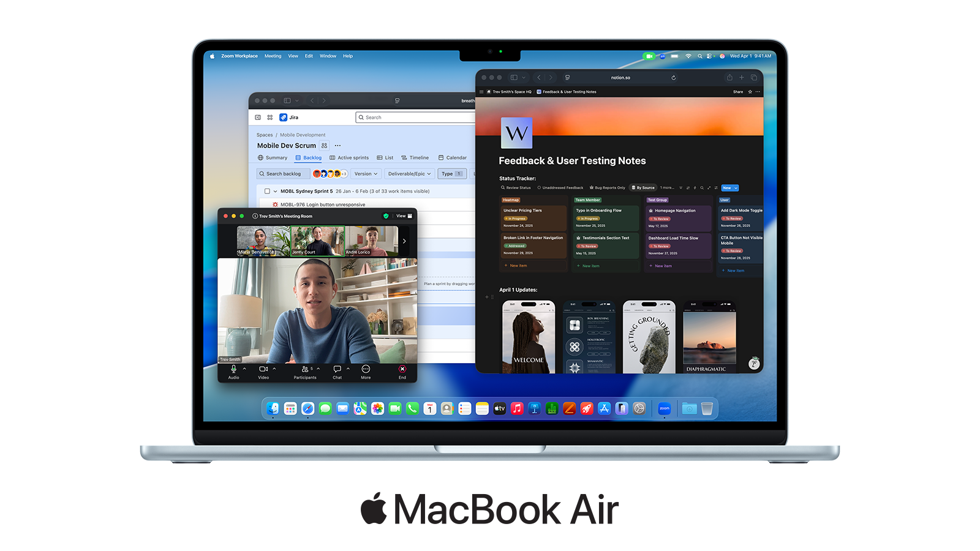Stop Video in the Zoom meeting
Image resolution: width=980 pixels, height=551 pixels.
pyautogui.click(x=263, y=369)
